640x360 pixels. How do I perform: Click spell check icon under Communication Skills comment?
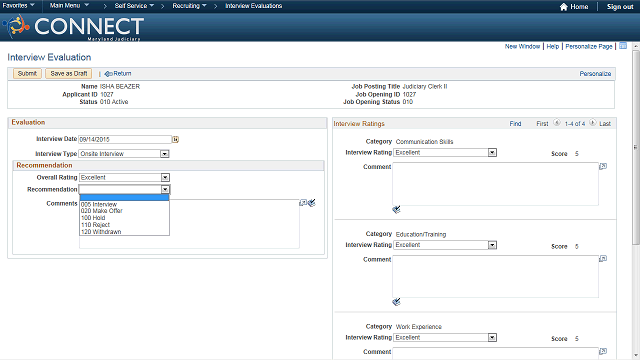click(x=396, y=210)
